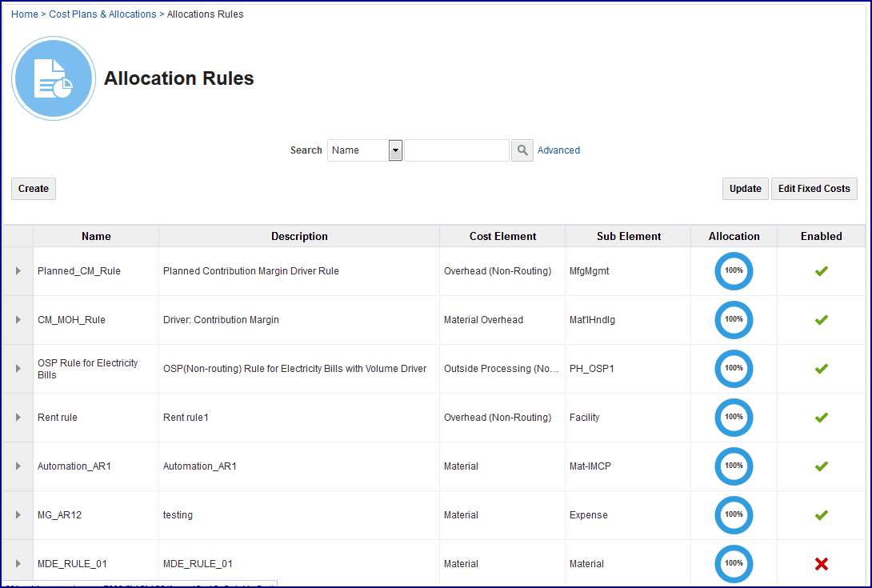Click the 100% allocation ring for MG_AR12
Screen dimensions: 872x588
tap(734, 515)
